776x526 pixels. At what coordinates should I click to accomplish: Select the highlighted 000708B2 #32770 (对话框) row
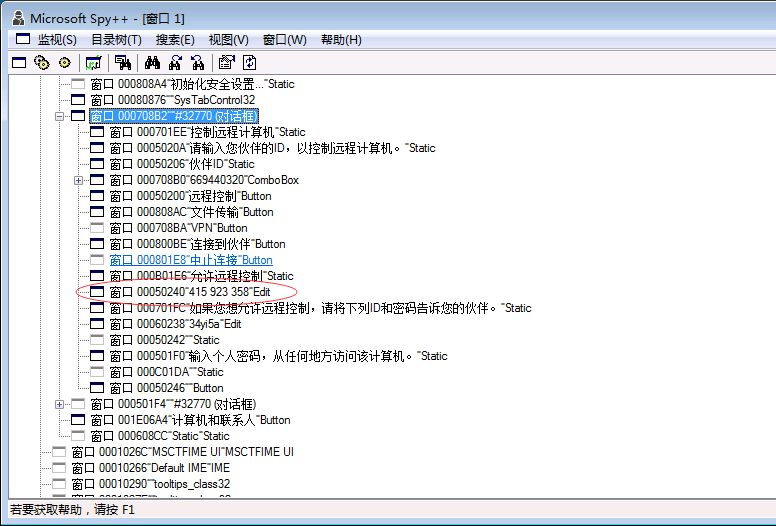174,116
